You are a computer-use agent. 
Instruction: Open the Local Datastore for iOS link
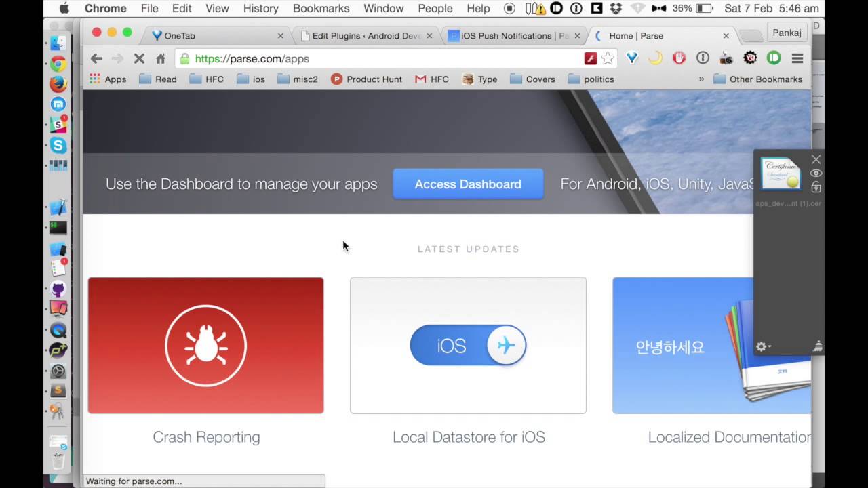(469, 437)
